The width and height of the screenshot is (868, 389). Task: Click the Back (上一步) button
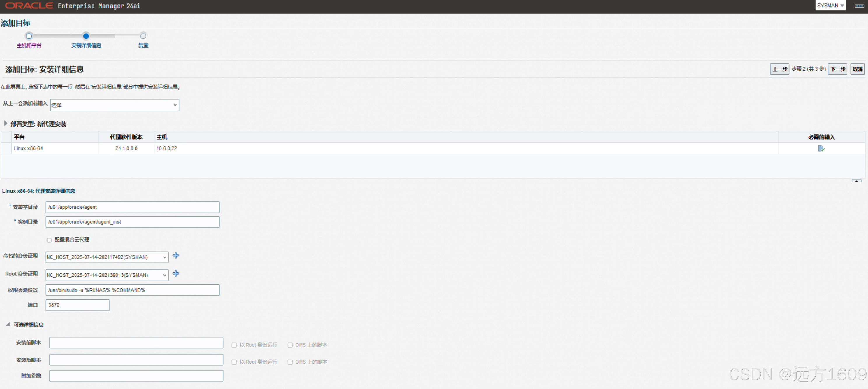(x=779, y=69)
